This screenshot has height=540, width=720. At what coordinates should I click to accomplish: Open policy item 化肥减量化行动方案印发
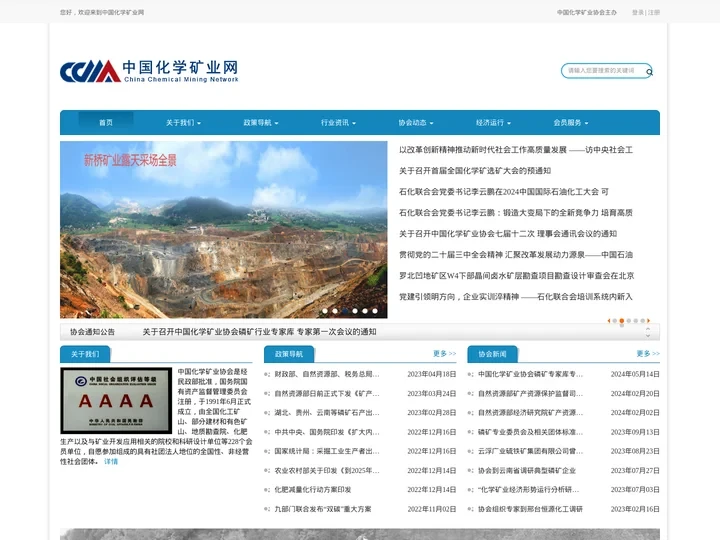(x=313, y=489)
